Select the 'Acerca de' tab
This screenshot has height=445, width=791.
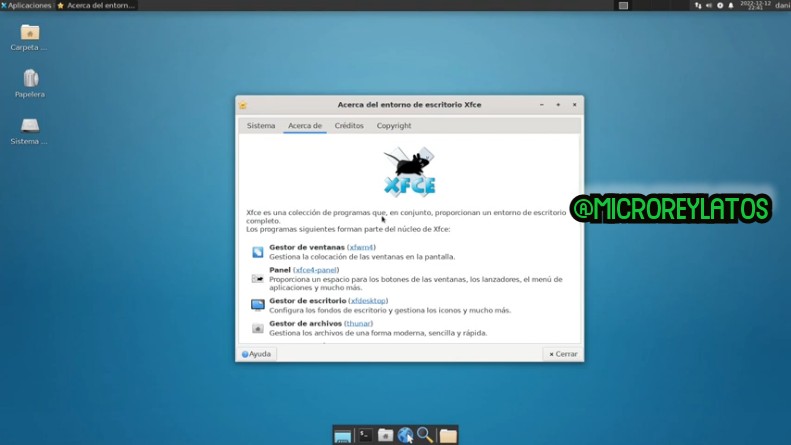305,126
